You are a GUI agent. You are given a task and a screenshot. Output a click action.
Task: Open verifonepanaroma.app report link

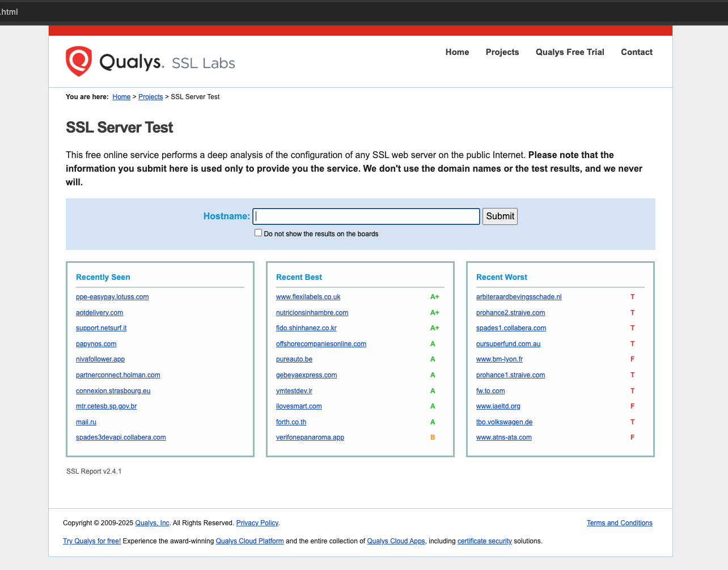click(x=310, y=437)
